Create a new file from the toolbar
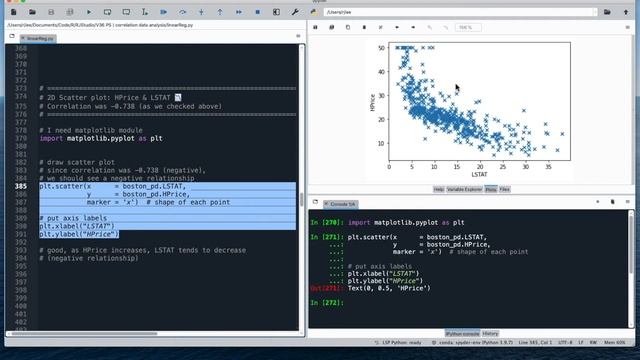 tap(13, 12)
